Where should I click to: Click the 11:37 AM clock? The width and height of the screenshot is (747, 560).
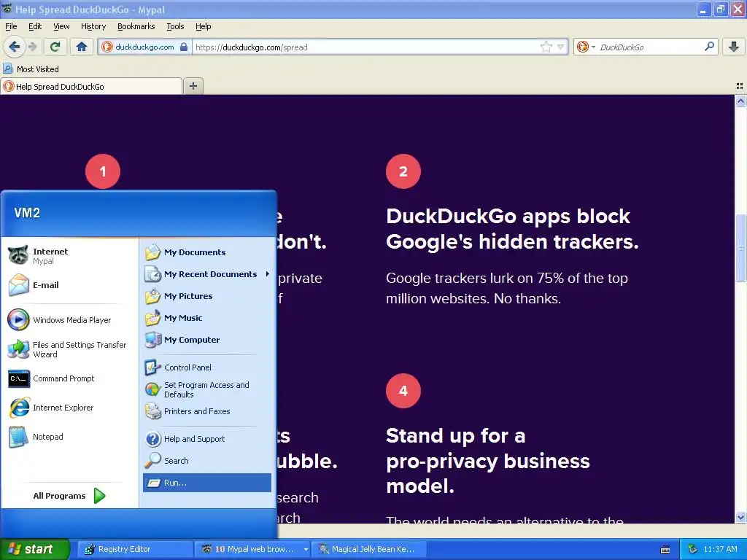point(720,549)
